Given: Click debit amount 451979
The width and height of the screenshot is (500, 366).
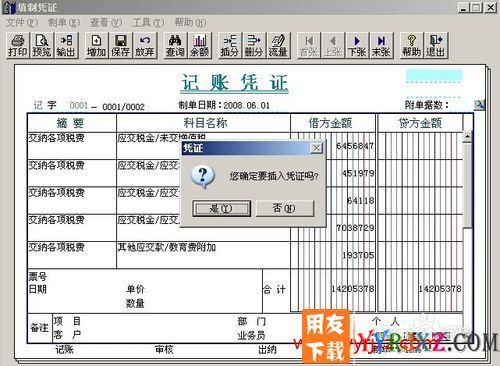Looking at the screenshot, I should (358, 173).
